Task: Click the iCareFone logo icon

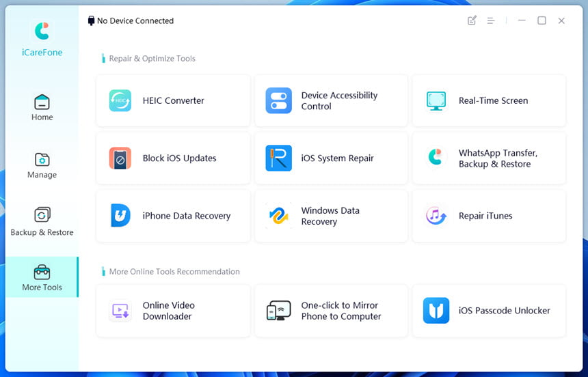Action: click(x=42, y=31)
